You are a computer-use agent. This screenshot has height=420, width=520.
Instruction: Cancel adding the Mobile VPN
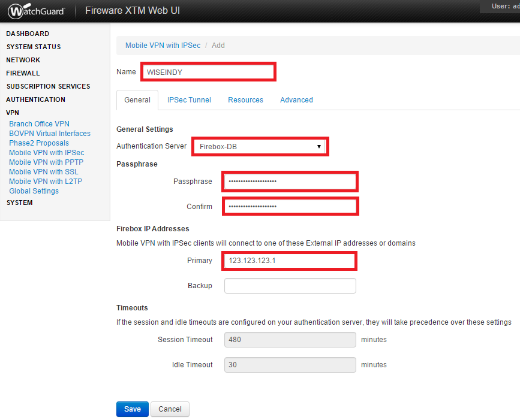pos(170,409)
